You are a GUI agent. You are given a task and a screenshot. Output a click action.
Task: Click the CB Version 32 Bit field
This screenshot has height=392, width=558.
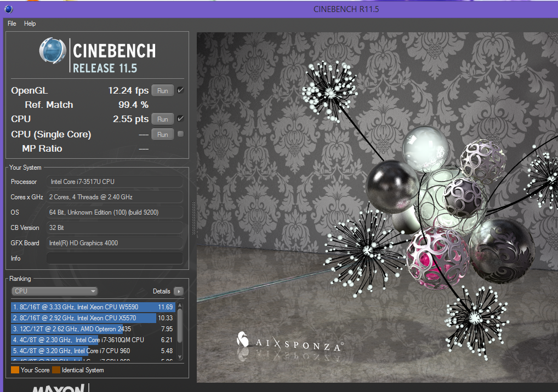pos(115,227)
